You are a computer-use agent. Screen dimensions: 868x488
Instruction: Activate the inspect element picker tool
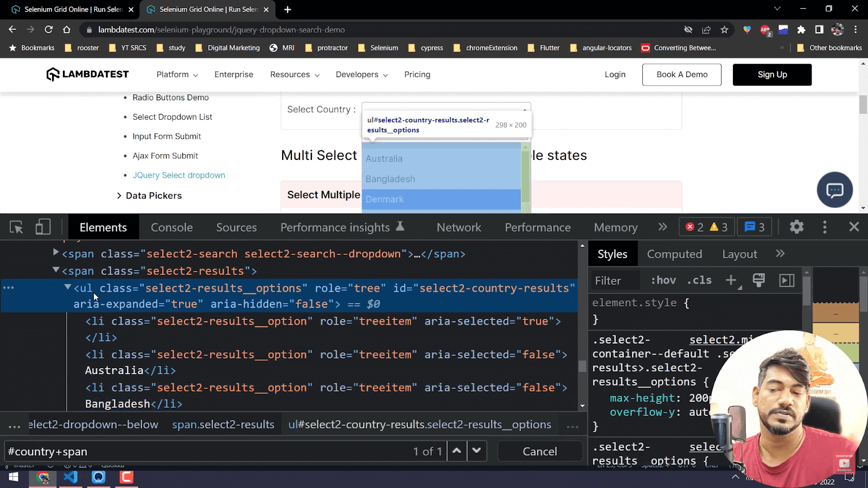16,227
